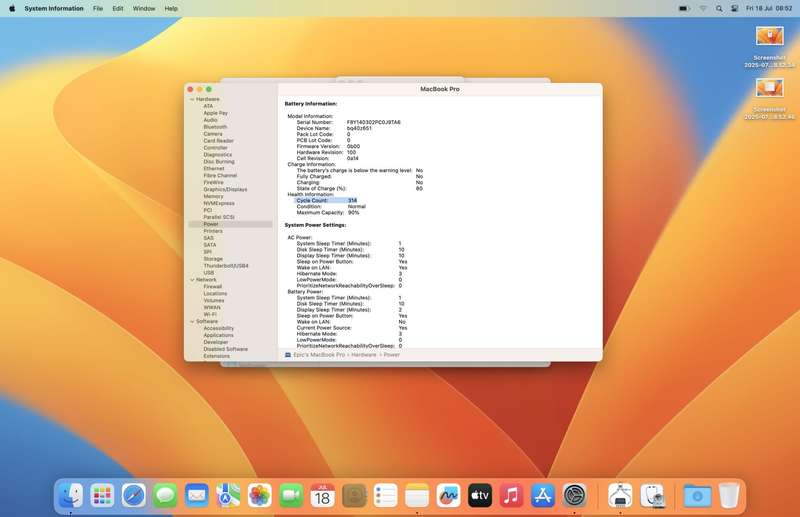Open the second desktop Screenshot file
800x517 pixels.
(x=769, y=88)
